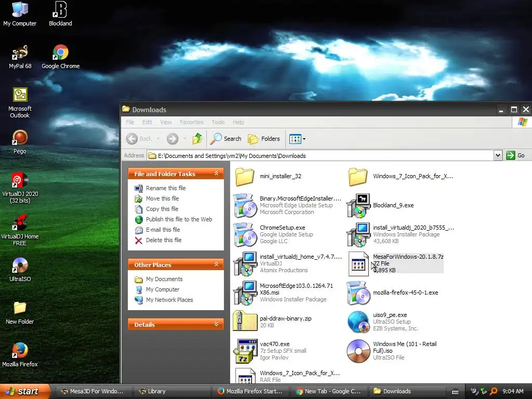Open the View menu
The image size is (532, 399).
click(x=166, y=122)
